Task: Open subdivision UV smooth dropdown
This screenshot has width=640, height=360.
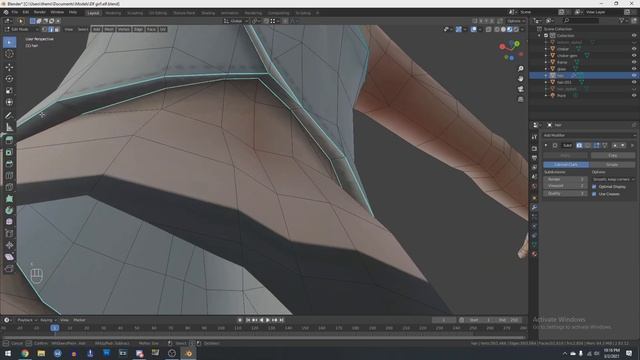Action: tap(613, 179)
